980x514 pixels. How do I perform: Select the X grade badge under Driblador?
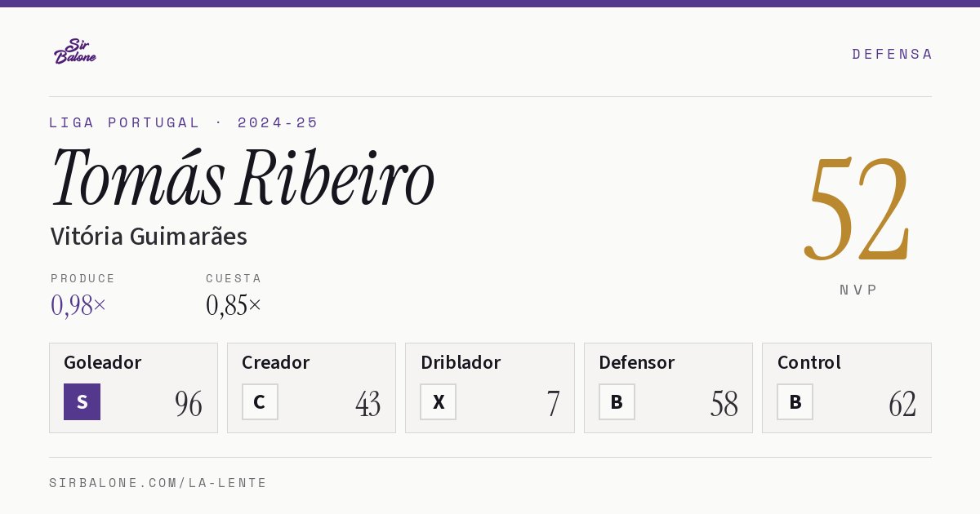[439, 401]
